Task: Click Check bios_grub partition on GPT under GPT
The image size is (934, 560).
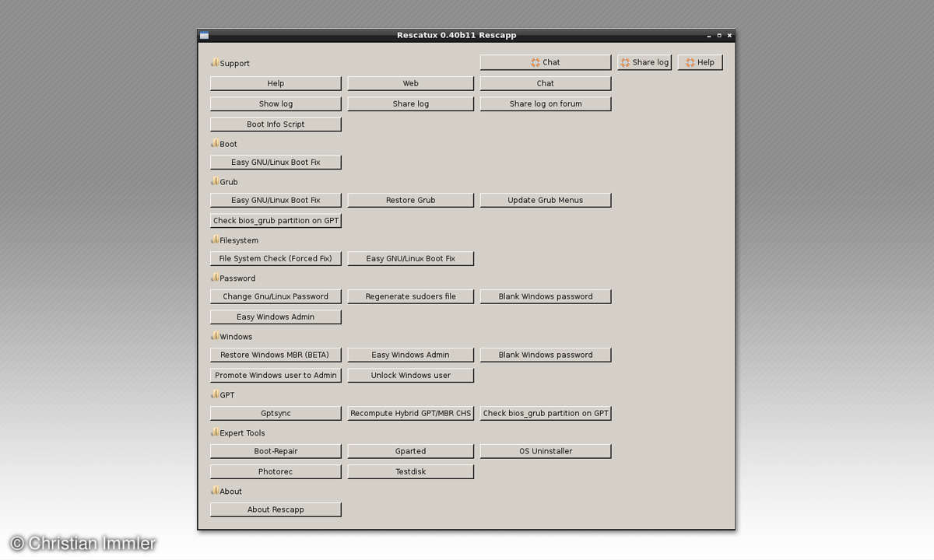Action: pos(545,413)
